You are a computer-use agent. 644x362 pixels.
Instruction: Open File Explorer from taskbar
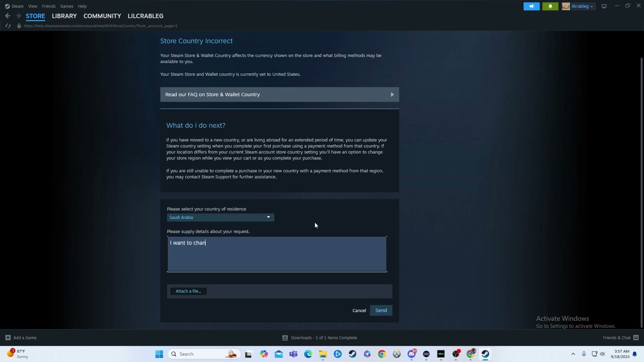pyautogui.click(x=323, y=354)
